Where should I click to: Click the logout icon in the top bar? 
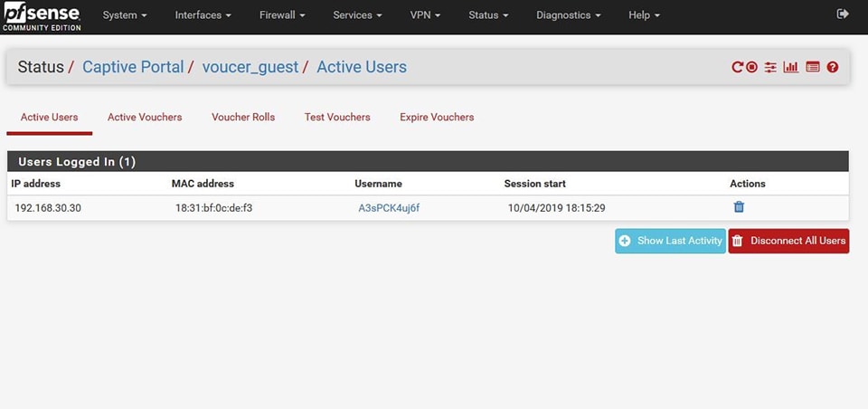coord(843,14)
